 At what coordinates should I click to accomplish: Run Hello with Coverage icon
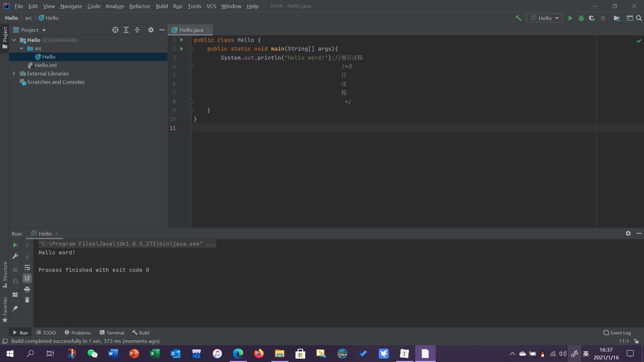click(592, 18)
